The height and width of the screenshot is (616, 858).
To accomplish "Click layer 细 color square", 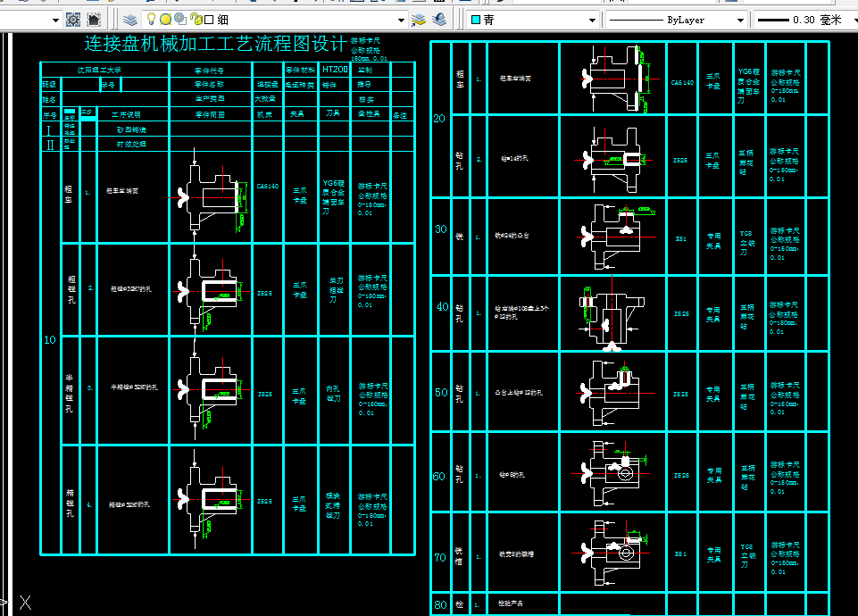I will coord(209,21).
